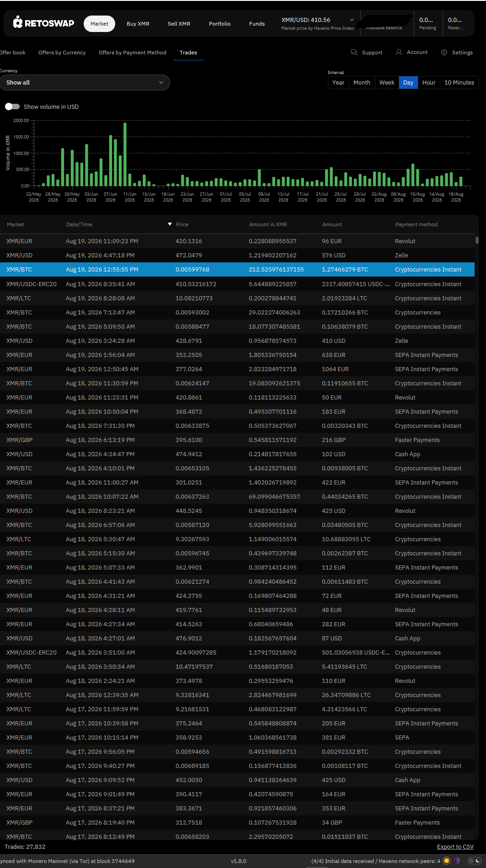
Task: Switch to Offers by Currency tab
Action: click(x=62, y=53)
